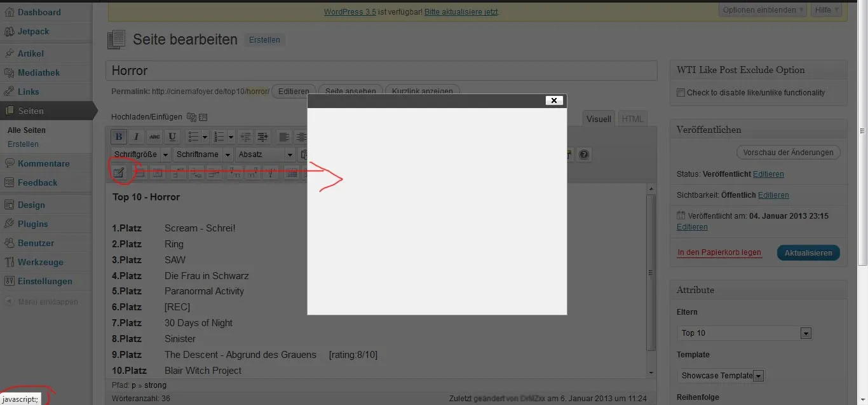The image size is (868, 405).
Task: Underline the selected text
Action: (x=172, y=137)
